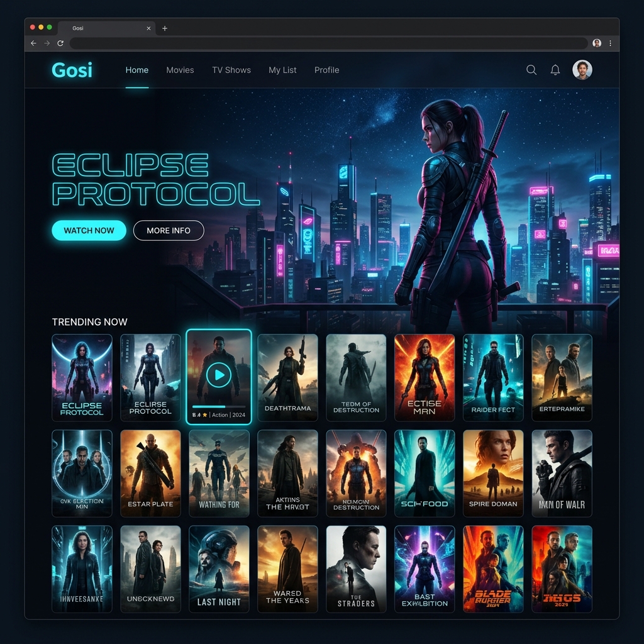Select the Gosi browser tab

(x=107, y=28)
